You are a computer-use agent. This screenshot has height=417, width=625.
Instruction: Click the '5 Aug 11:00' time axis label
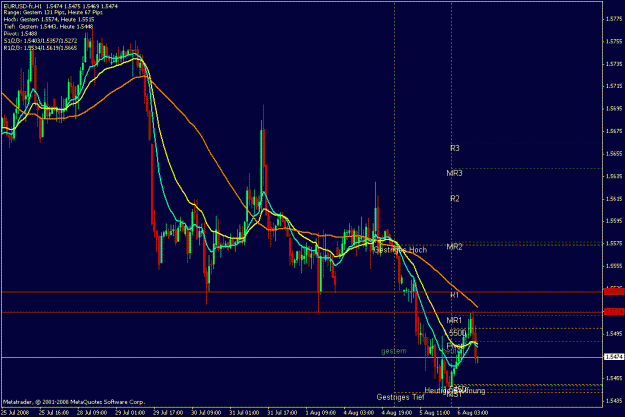point(434,413)
